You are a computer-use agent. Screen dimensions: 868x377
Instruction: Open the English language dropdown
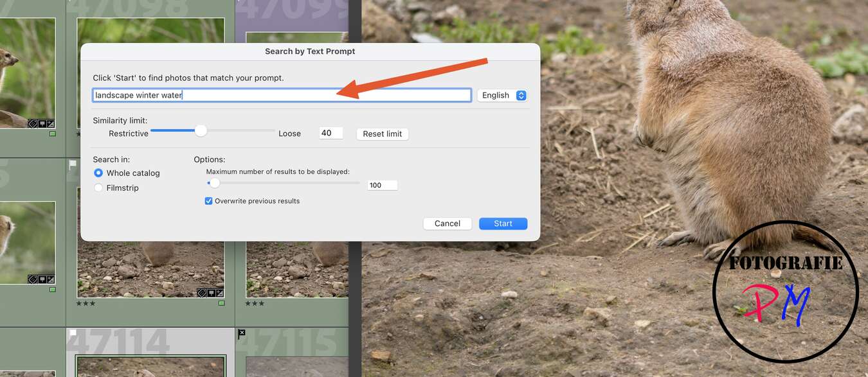click(502, 95)
